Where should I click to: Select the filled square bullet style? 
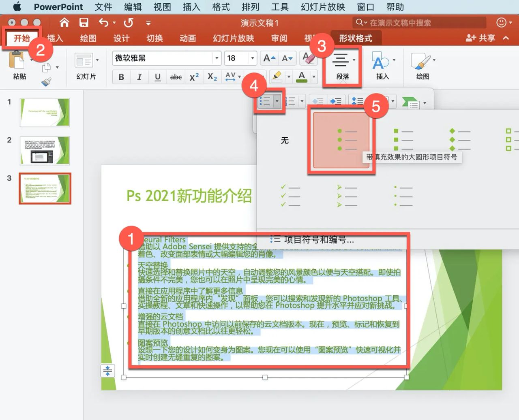403,140
